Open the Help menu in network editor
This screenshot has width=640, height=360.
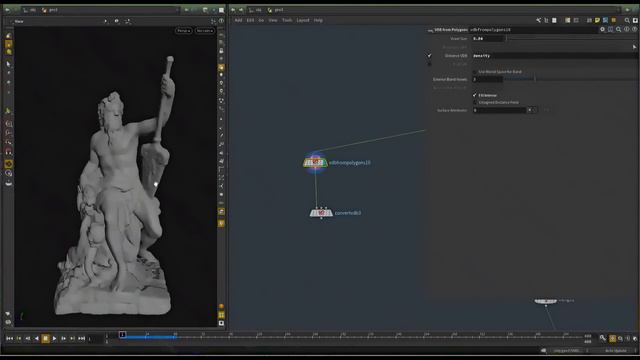(318, 20)
